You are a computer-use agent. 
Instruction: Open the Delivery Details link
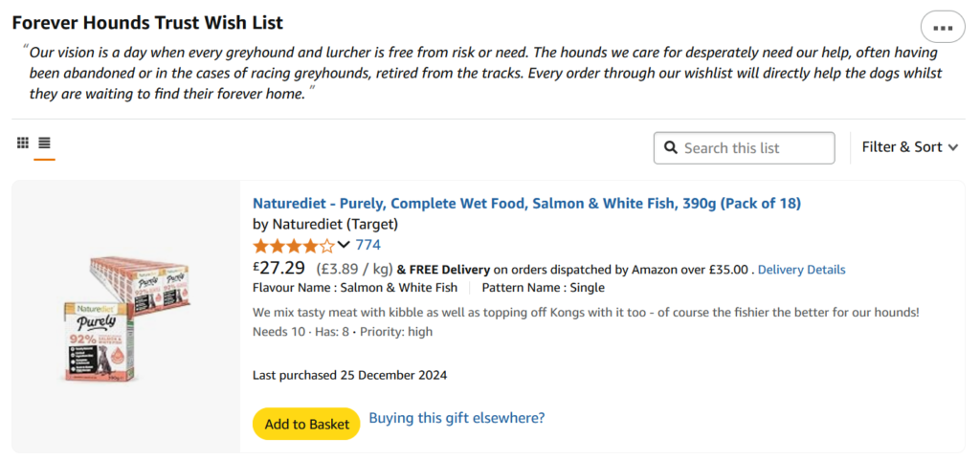(802, 270)
